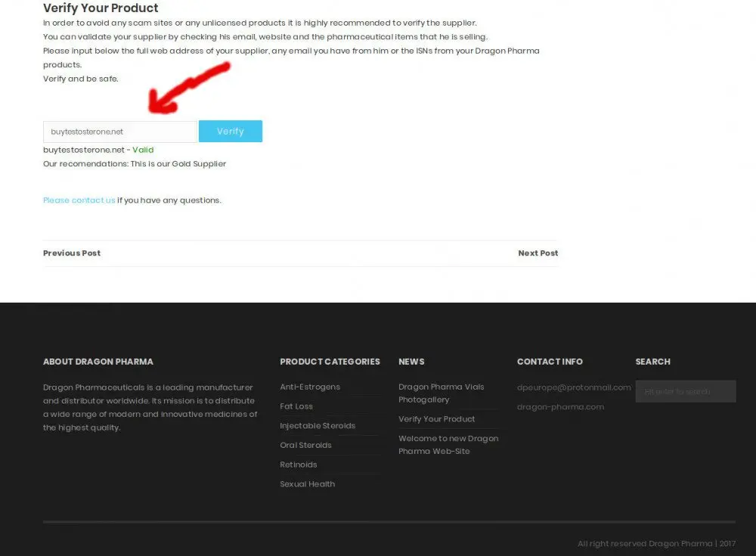The width and height of the screenshot is (756, 556).
Task: Select the Fat Loss category
Action: (296, 406)
